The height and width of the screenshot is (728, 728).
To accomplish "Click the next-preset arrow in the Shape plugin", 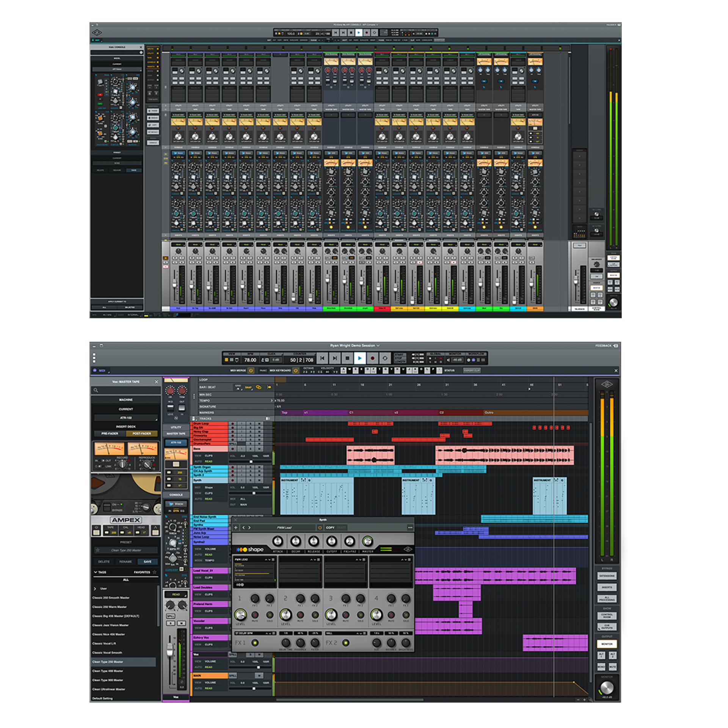I will click(x=249, y=527).
